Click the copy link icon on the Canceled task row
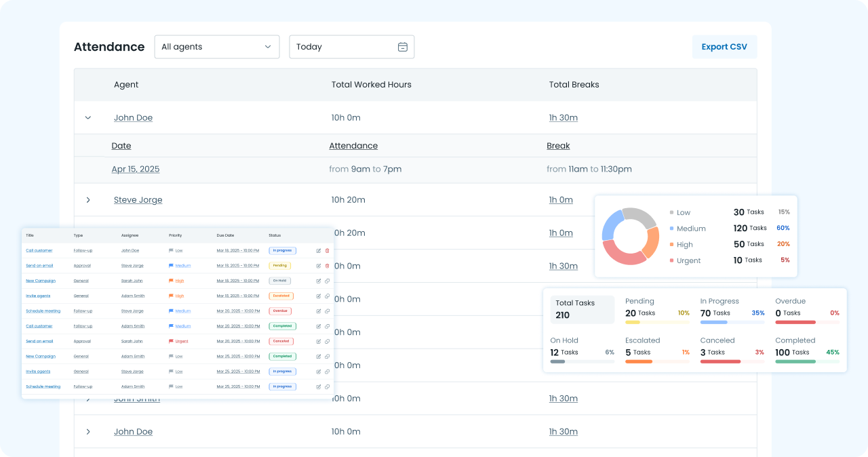The height and width of the screenshot is (457, 868). 327,341
